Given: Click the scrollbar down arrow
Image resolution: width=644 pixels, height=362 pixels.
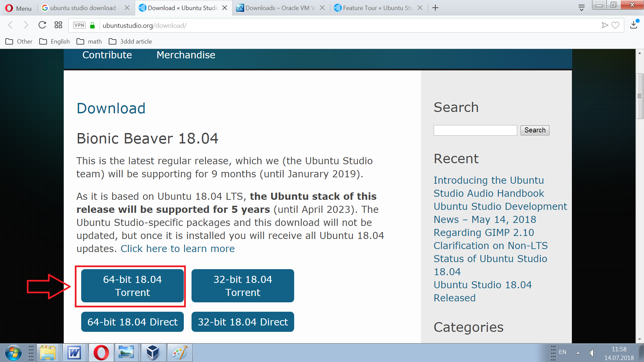Looking at the screenshot, I should pos(640,339).
